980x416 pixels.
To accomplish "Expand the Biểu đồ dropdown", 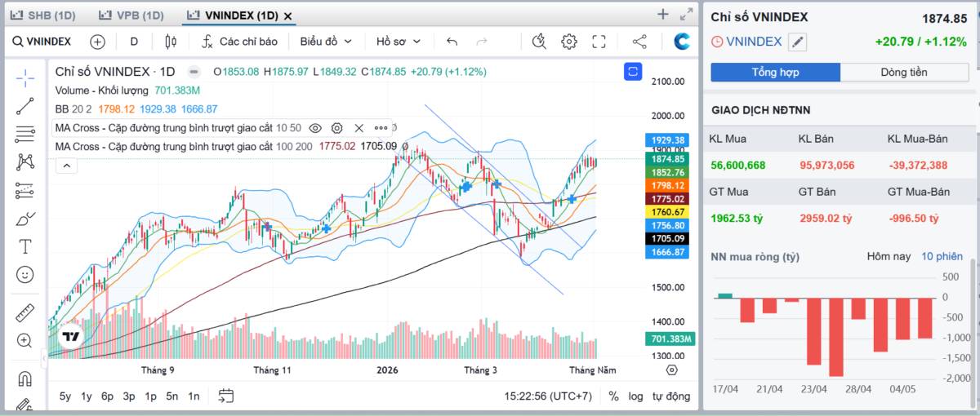I will click(326, 42).
